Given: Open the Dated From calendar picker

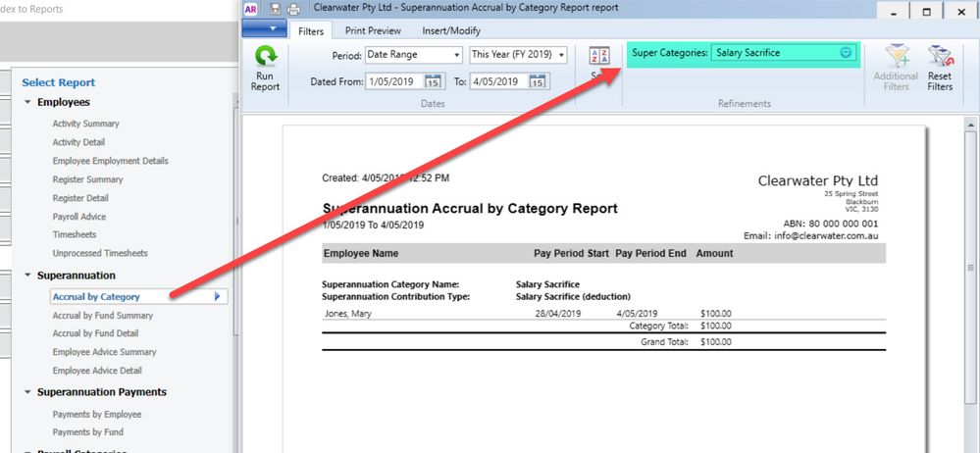Looking at the screenshot, I should point(434,81).
